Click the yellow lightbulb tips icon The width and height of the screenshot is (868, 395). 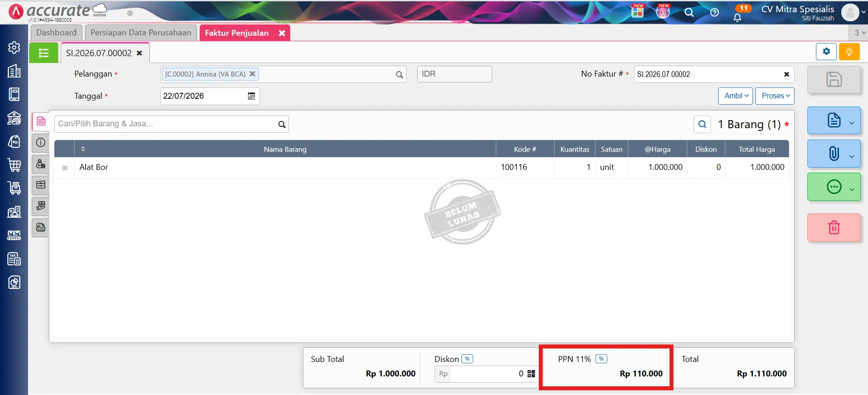(849, 52)
